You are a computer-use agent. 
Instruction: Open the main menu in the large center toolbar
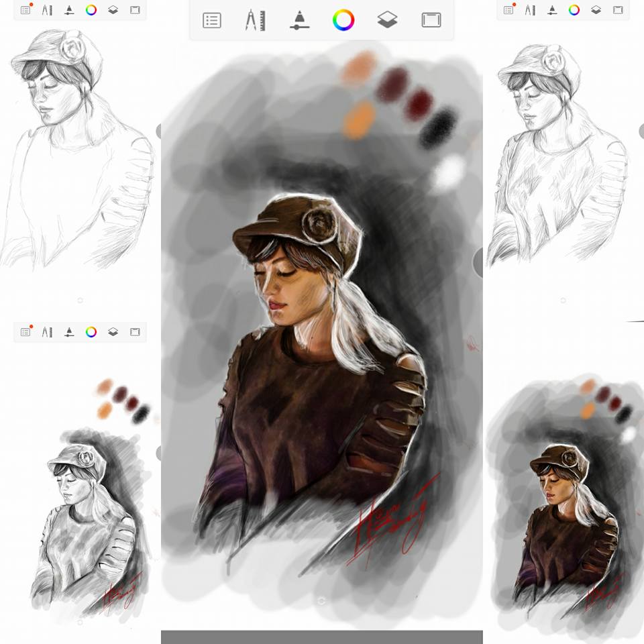click(212, 21)
